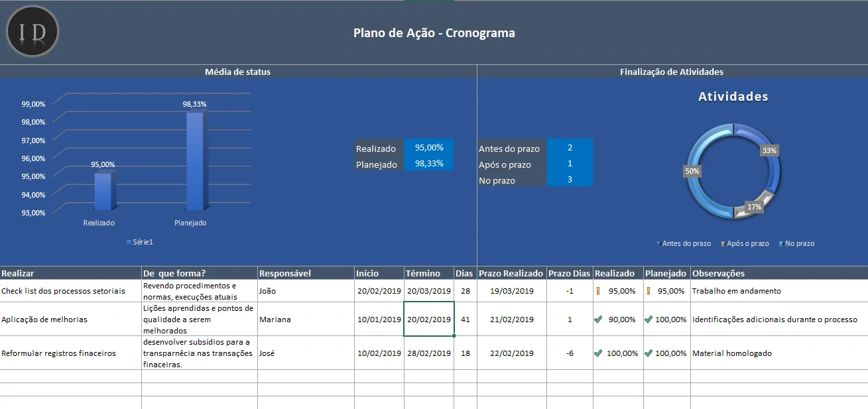Click the green check in José's Realizado cell
The height and width of the screenshot is (409, 868).
click(x=598, y=353)
